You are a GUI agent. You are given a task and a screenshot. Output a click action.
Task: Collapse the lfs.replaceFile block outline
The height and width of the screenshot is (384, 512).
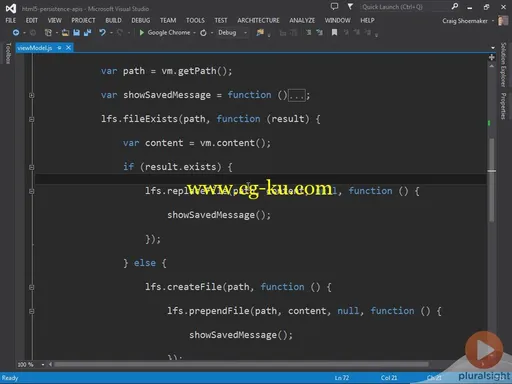coord(32,191)
